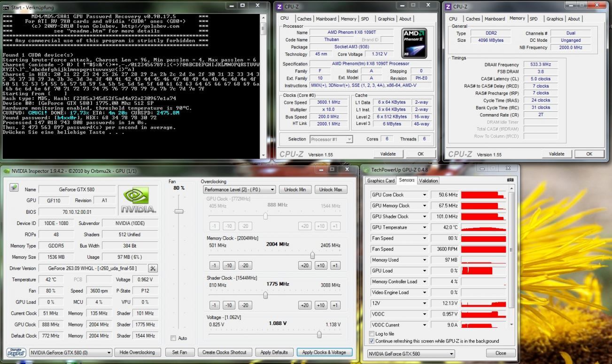This screenshot has width=612, height=364.
Task: Click the Set Fan button
Action: [179, 352]
